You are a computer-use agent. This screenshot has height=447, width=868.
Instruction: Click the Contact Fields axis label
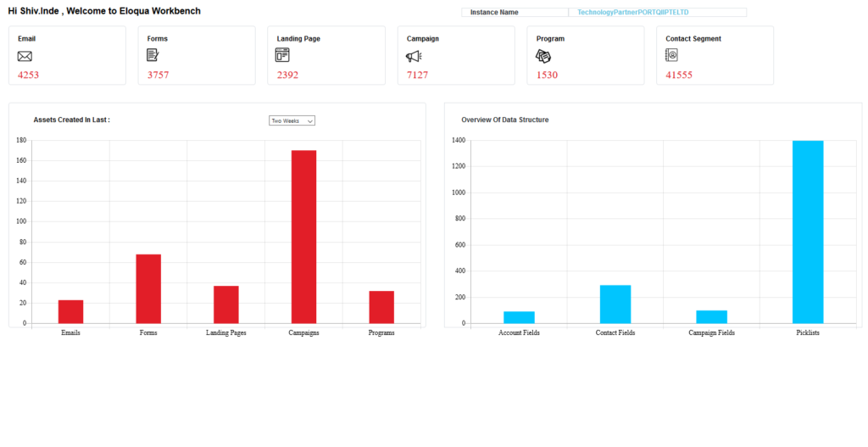(x=615, y=332)
